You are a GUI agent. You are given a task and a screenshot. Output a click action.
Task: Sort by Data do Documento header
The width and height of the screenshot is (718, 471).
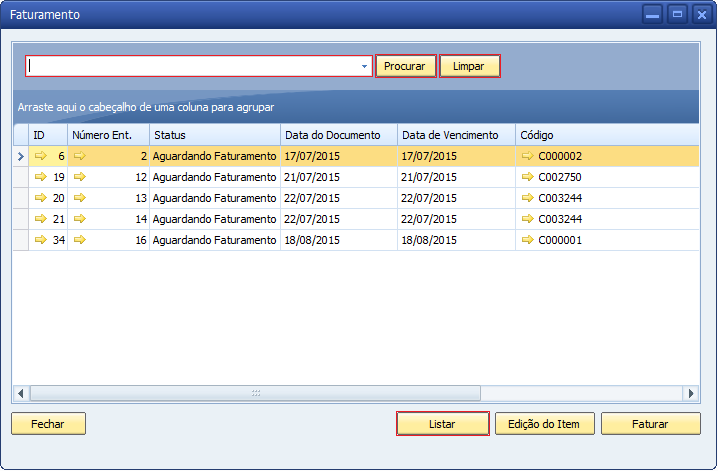339,135
